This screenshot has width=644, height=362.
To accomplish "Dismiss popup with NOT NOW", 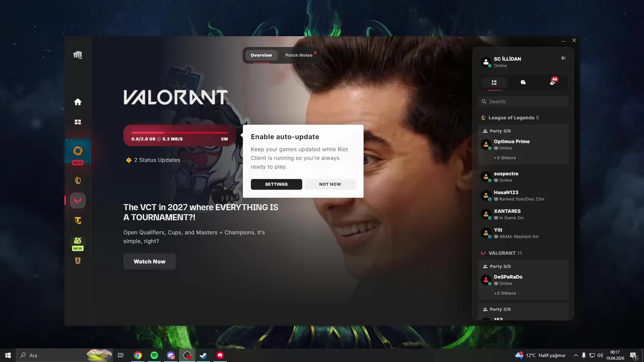I will [x=330, y=184].
